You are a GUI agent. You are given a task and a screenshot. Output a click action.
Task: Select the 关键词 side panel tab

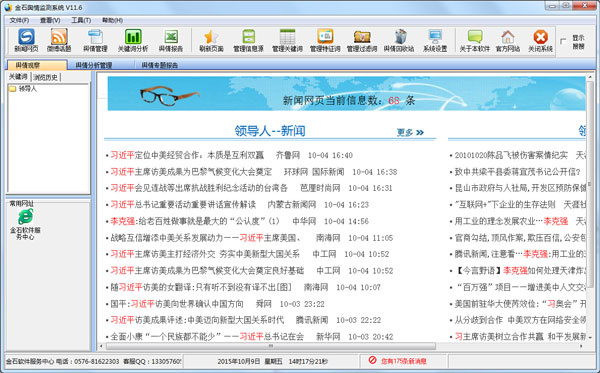point(18,77)
